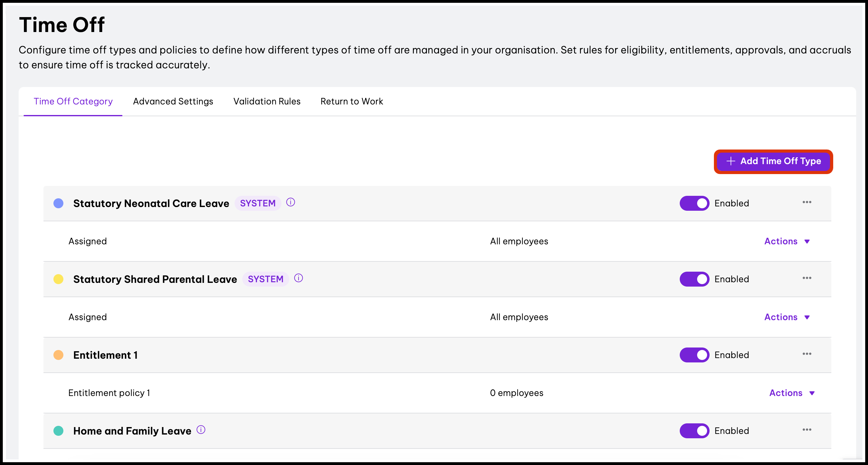Open three-dot menu for Home and Family Leave
This screenshot has width=868, height=465.
tap(807, 430)
